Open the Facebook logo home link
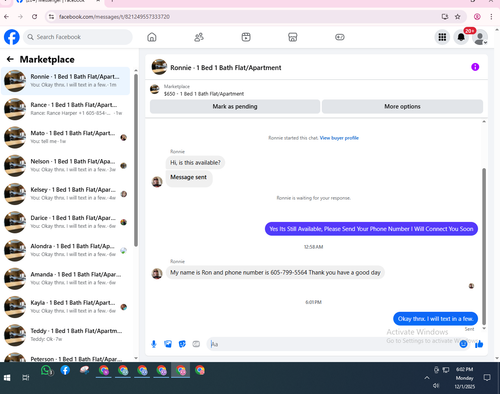500x394 pixels. point(12,37)
